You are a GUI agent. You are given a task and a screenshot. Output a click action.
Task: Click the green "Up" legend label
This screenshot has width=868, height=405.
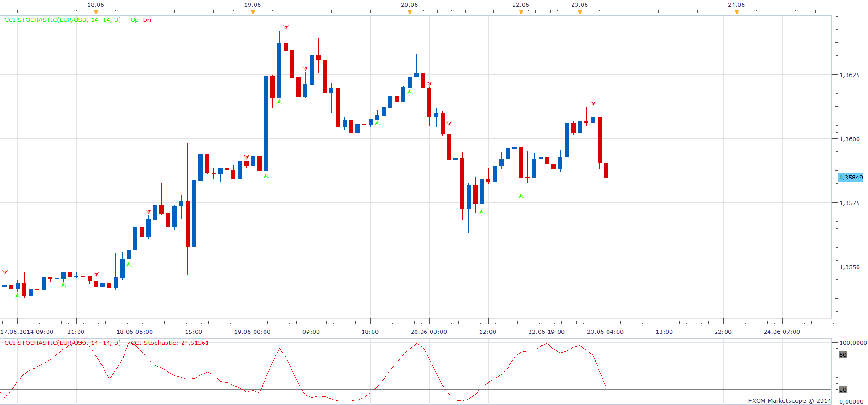click(x=135, y=20)
